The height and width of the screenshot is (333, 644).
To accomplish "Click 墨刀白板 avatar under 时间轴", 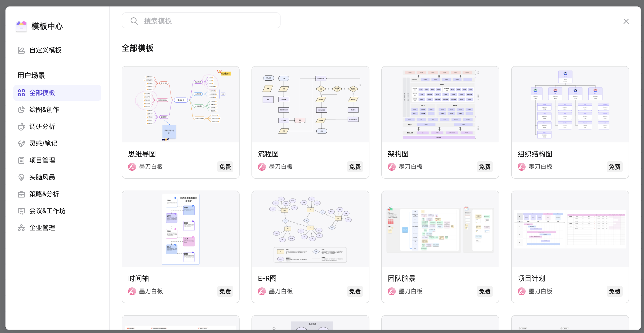I will click(x=132, y=291).
